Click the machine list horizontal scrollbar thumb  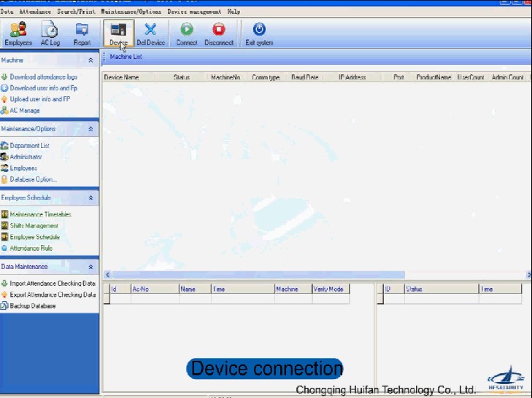(x=258, y=275)
